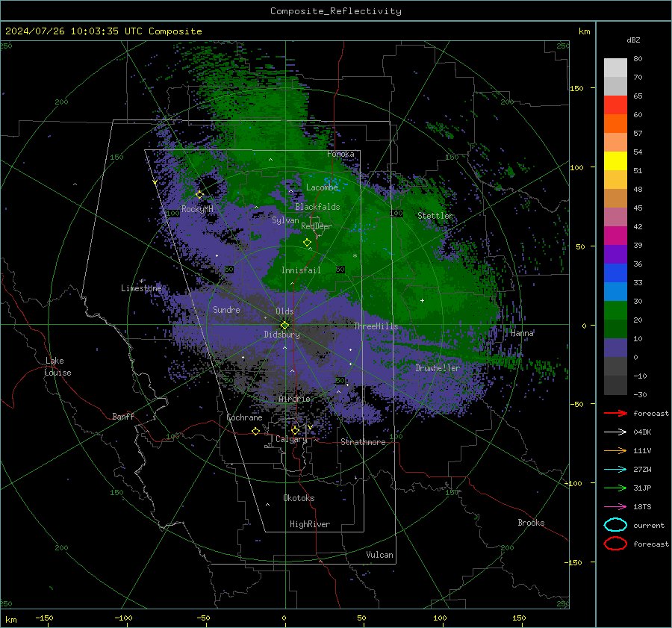Click the dBZ legend heading
This screenshot has height=628, width=672.
(x=633, y=40)
